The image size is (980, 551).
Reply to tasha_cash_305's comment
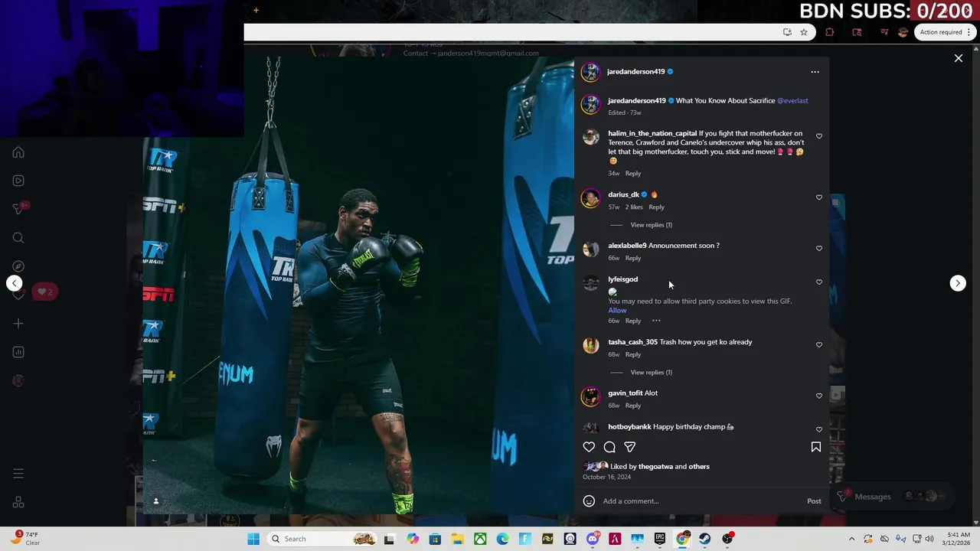pos(633,355)
